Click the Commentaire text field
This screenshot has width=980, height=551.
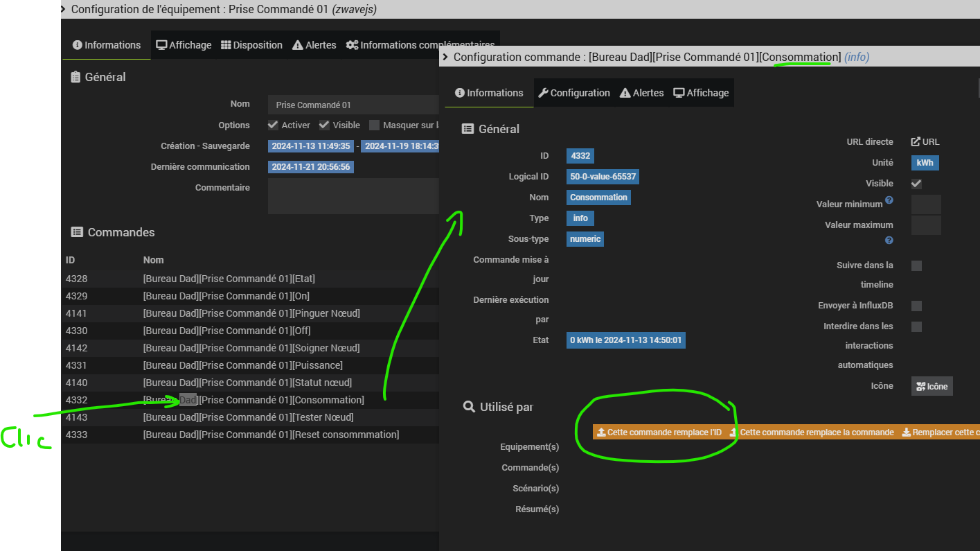[x=353, y=196]
